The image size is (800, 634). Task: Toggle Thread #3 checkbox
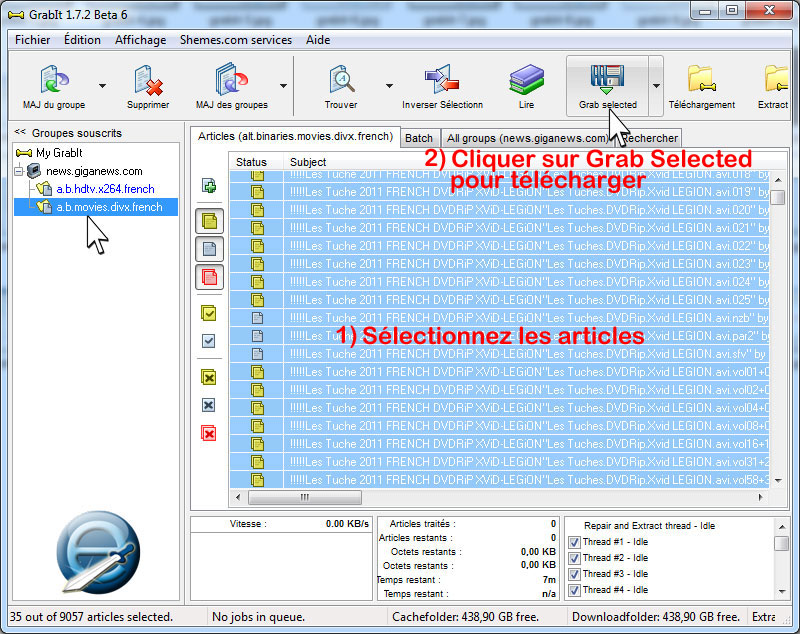pos(574,574)
